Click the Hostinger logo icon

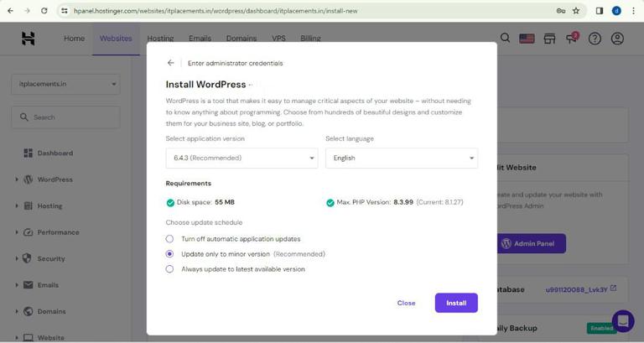coord(29,39)
